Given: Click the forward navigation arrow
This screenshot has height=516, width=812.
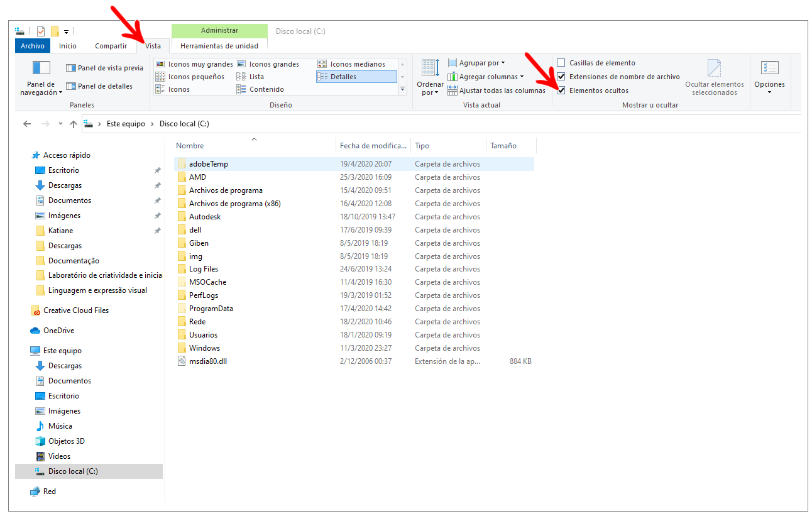Looking at the screenshot, I should coord(45,124).
